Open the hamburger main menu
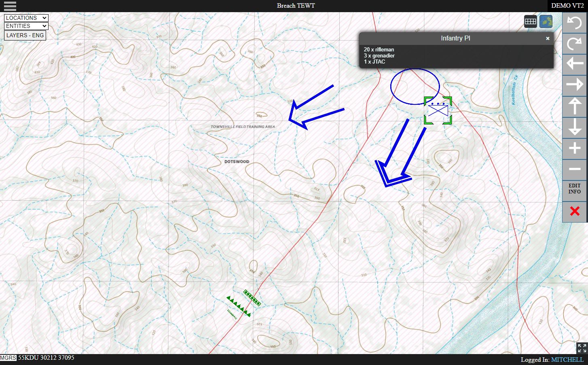Screen dimensions: 588x365 pos(10,6)
